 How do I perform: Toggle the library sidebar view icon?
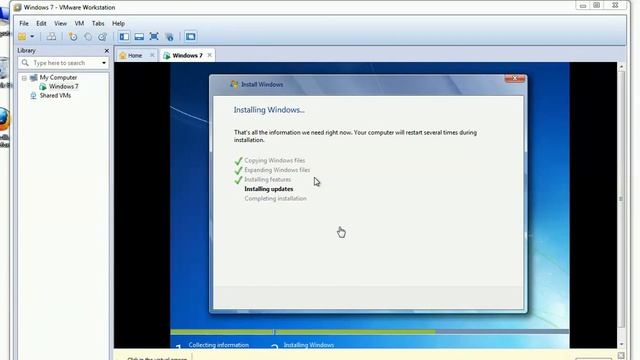pos(124,37)
